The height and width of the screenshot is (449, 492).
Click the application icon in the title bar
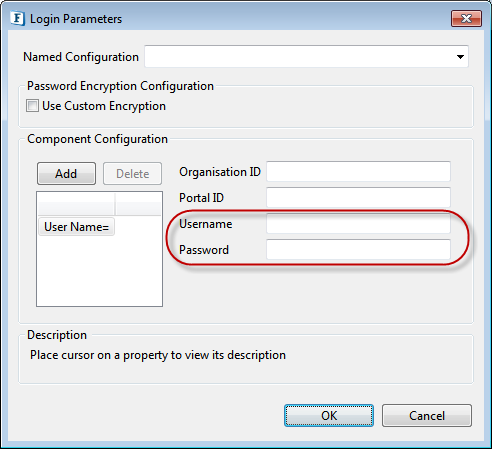tap(17, 18)
